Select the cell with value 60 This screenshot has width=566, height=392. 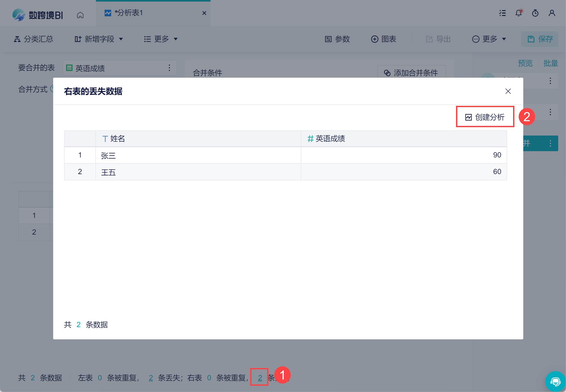[x=404, y=172]
